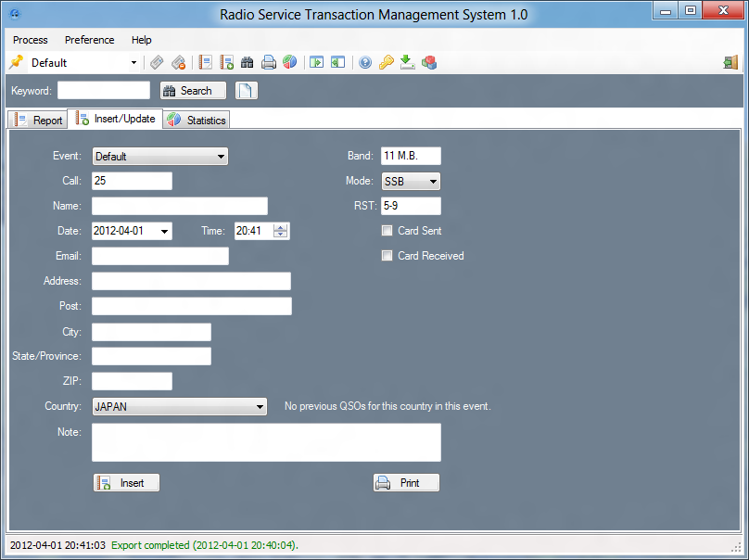Click the printer icon in toolbar

coord(269,63)
